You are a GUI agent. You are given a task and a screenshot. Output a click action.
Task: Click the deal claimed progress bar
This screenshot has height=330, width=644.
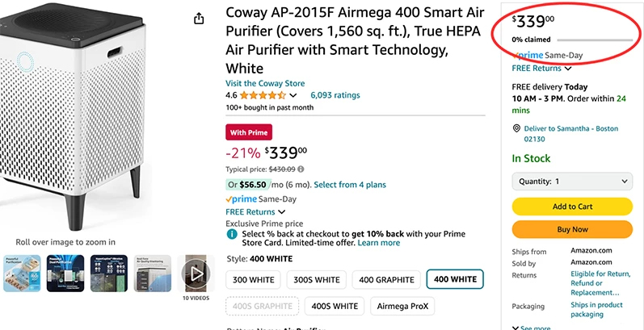coord(594,40)
